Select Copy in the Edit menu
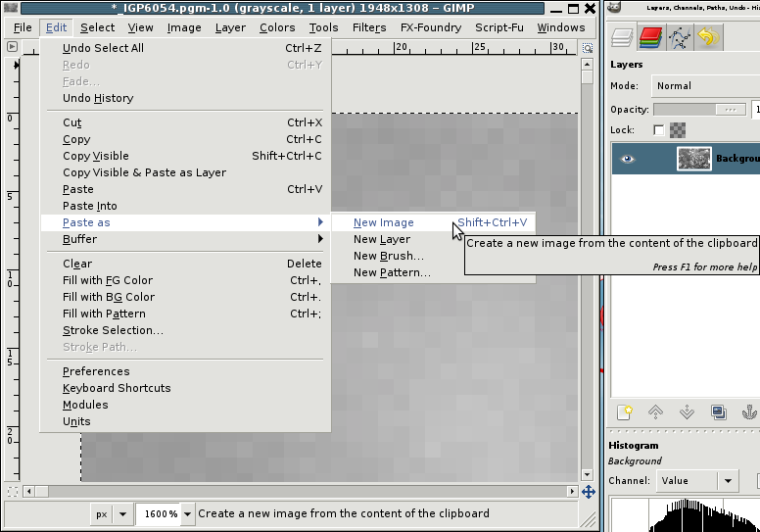Screen dimensions: 760x532 186,139
